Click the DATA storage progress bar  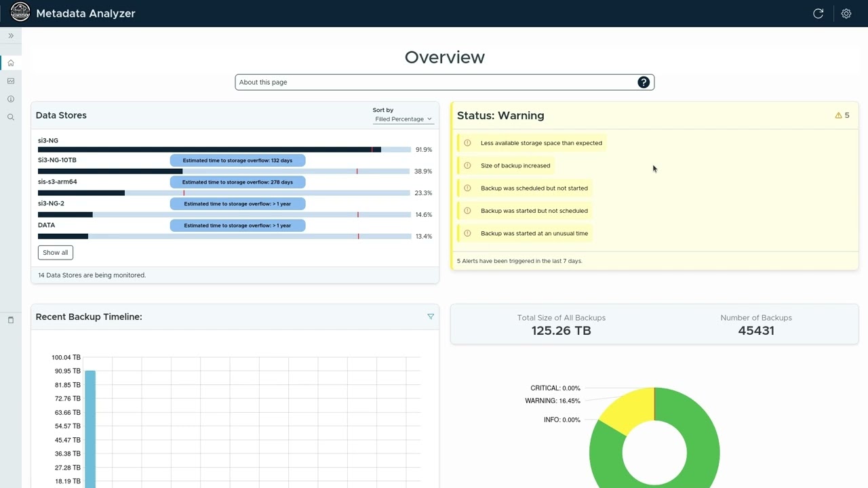coord(224,237)
